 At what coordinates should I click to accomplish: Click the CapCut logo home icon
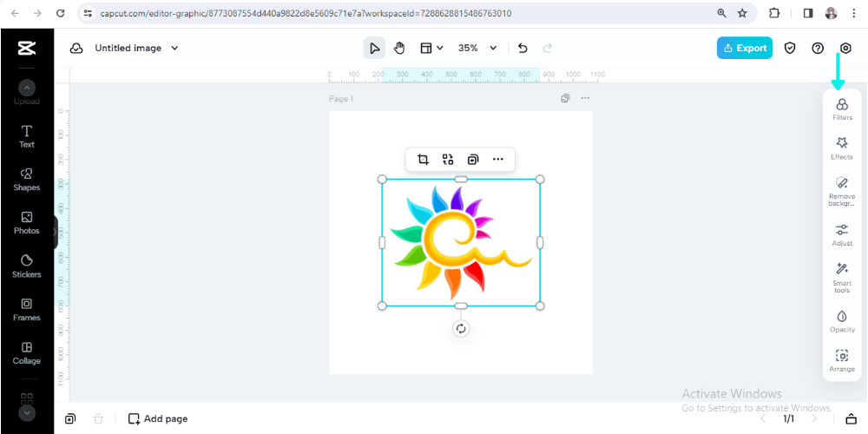pos(27,48)
